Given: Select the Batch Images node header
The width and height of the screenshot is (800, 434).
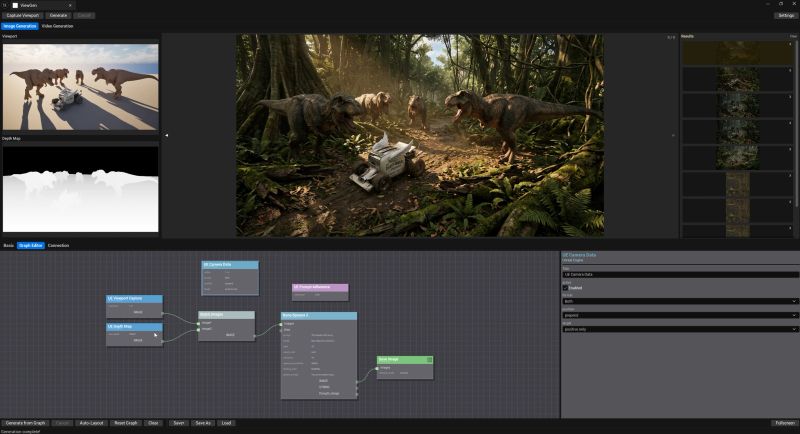Looking at the screenshot, I should click(227, 315).
